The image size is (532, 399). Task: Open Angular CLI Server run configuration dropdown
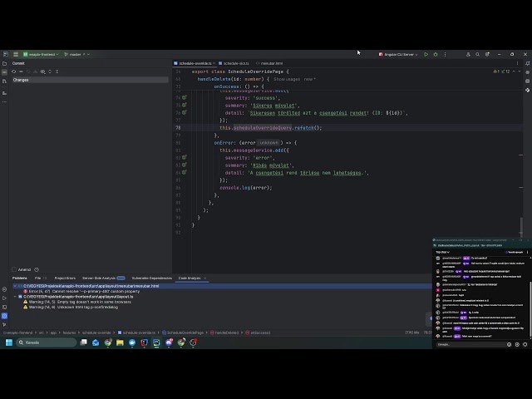click(398, 54)
